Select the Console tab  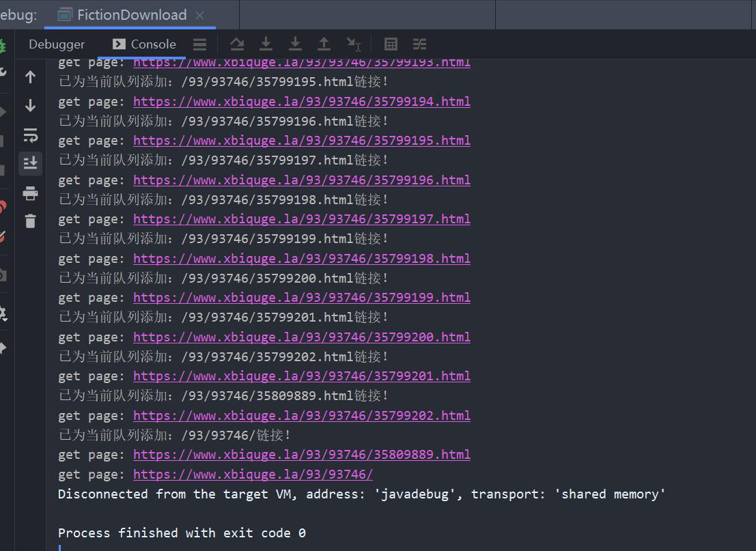[x=144, y=44]
